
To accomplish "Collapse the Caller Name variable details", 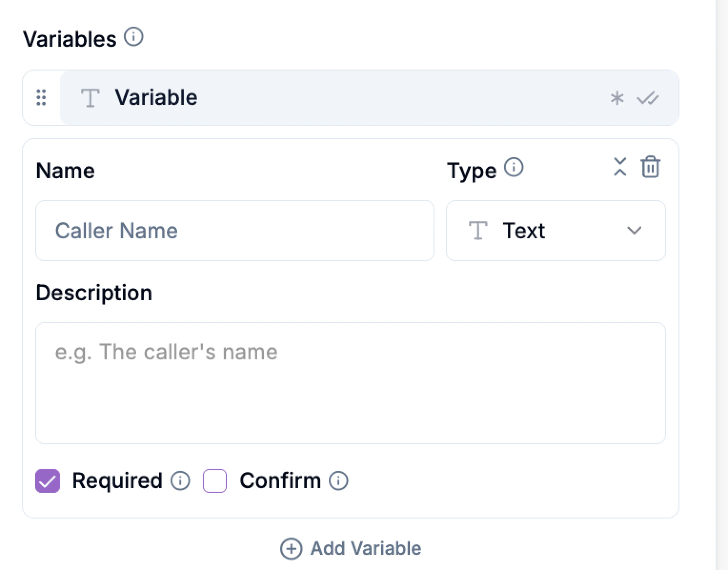I will (x=620, y=167).
